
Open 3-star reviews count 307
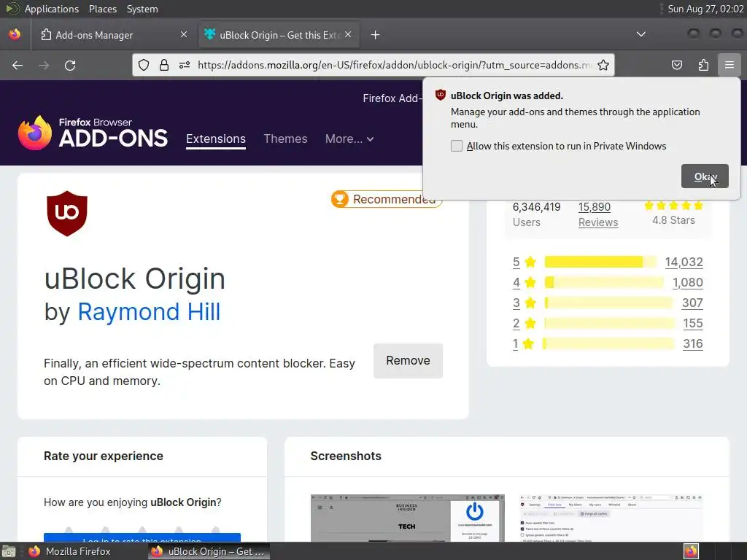point(692,303)
